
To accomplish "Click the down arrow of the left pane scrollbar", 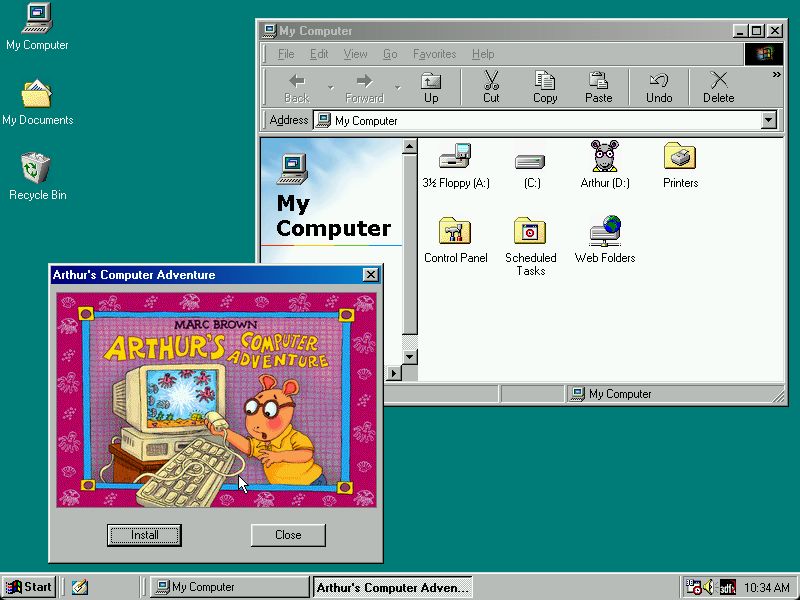I will tap(409, 356).
